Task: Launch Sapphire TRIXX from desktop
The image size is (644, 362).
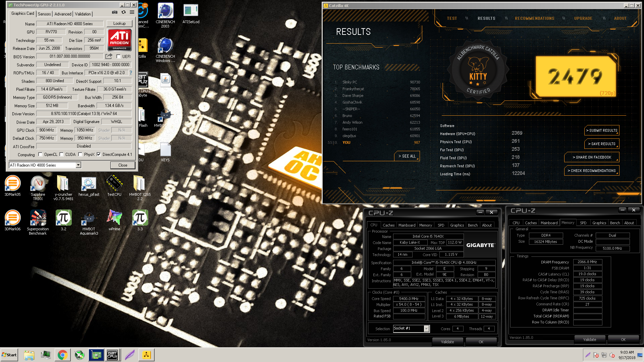Action: tap(38, 188)
